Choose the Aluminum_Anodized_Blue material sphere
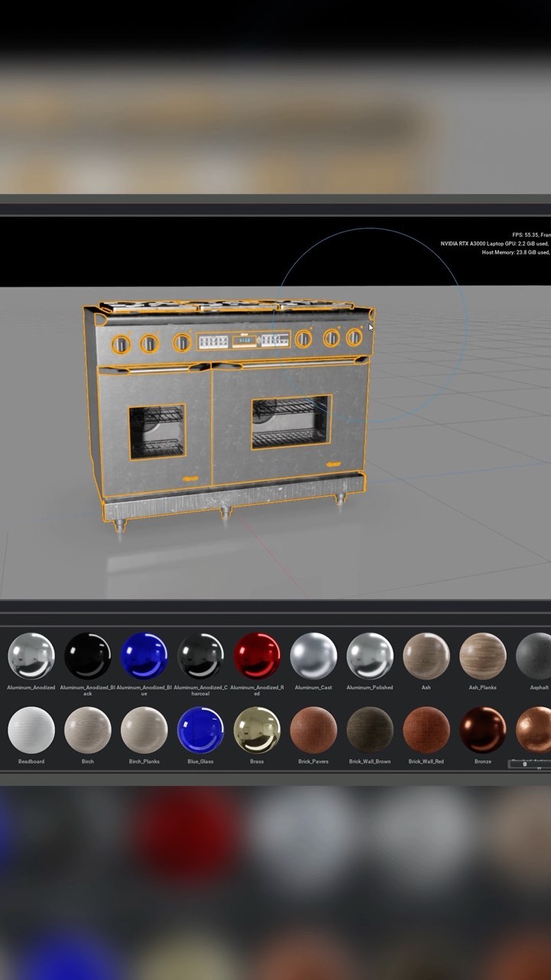Viewport: 551px width, 980px height. click(x=144, y=656)
